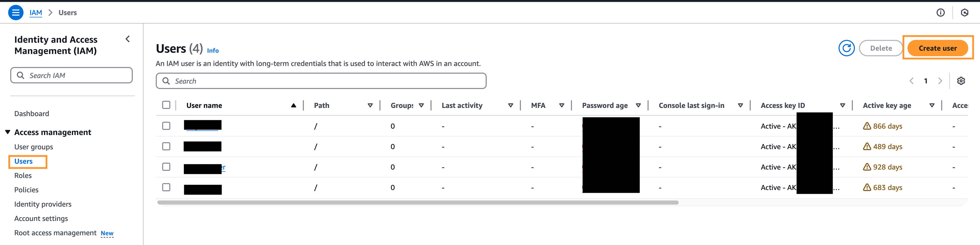Open the Password age column dropdown
This screenshot has height=245, width=980.
[x=638, y=106]
